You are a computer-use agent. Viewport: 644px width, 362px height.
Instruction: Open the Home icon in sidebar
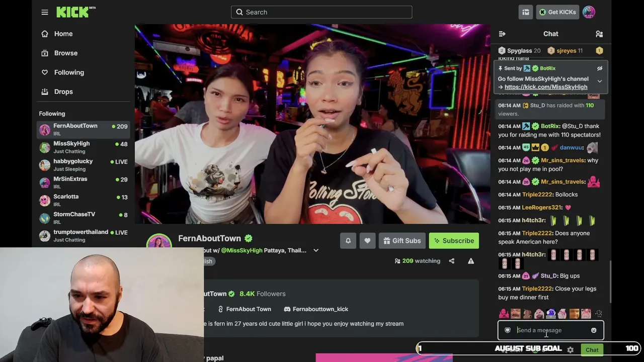tap(45, 34)
